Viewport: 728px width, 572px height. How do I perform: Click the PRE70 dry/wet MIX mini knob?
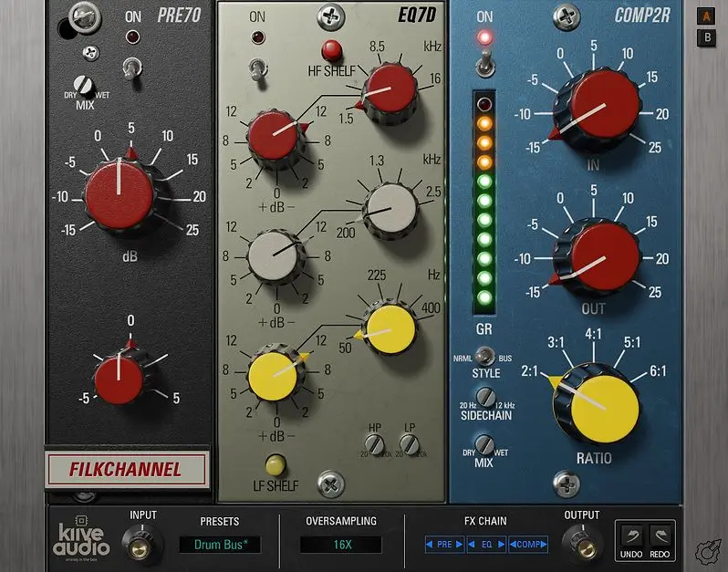[84, 86]
